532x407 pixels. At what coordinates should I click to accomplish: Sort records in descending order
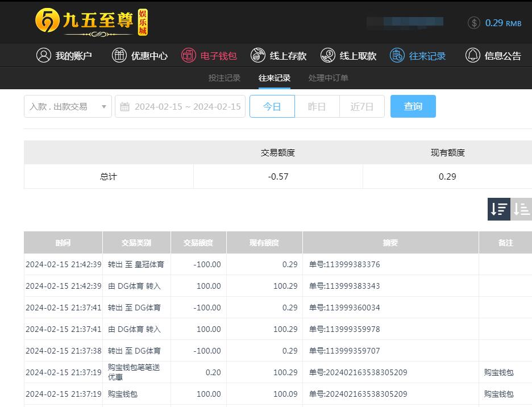498,209
